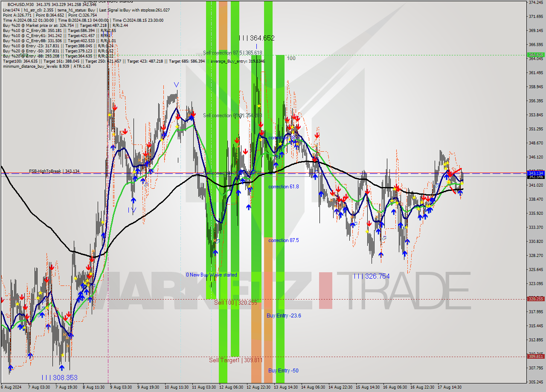546x392 pixels.
Task: Click the BCHUSD,M30 symbol title text
Action: click(x=20, y=5)
